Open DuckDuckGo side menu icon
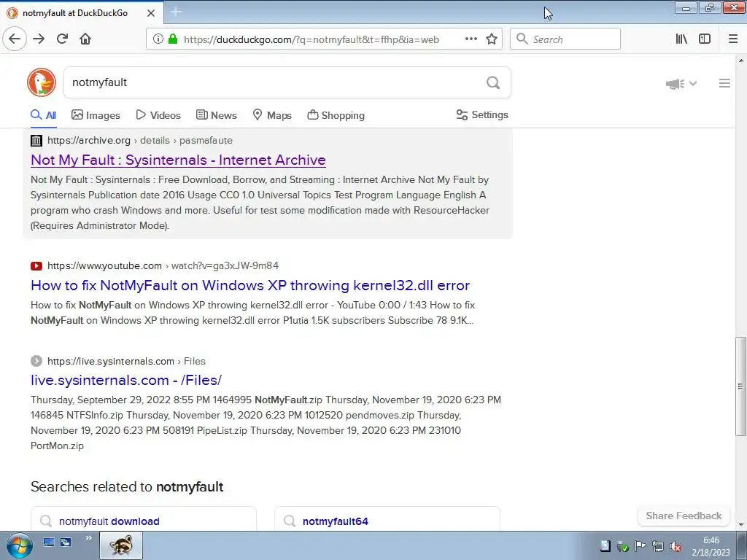Screen dimensions: 747x560 click(x=724, y=83)
